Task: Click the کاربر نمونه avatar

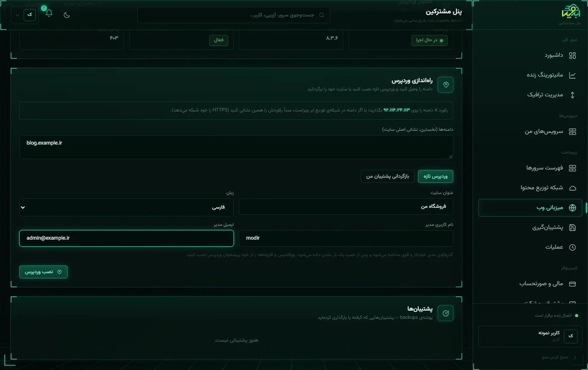Action: coord(571,336)
